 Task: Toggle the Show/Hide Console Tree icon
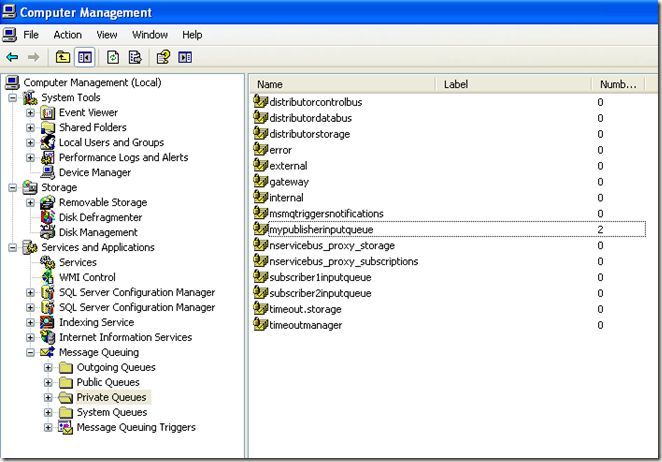(85, 57)
